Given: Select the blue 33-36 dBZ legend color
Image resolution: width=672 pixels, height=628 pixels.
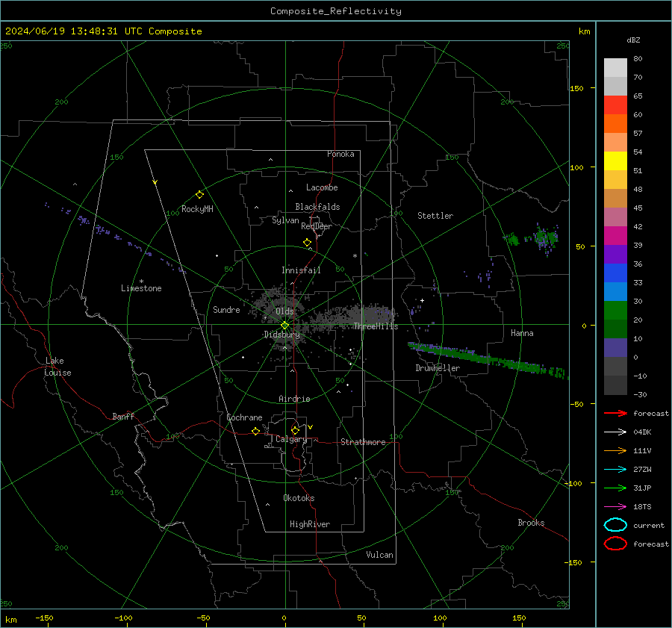Looking at the screenshot, I should (x=615, y=273).
